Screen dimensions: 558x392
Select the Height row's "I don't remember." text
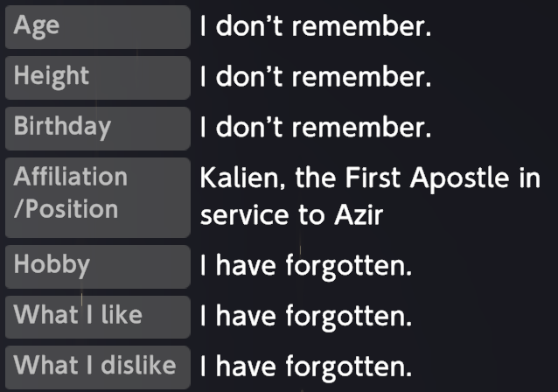316,78
